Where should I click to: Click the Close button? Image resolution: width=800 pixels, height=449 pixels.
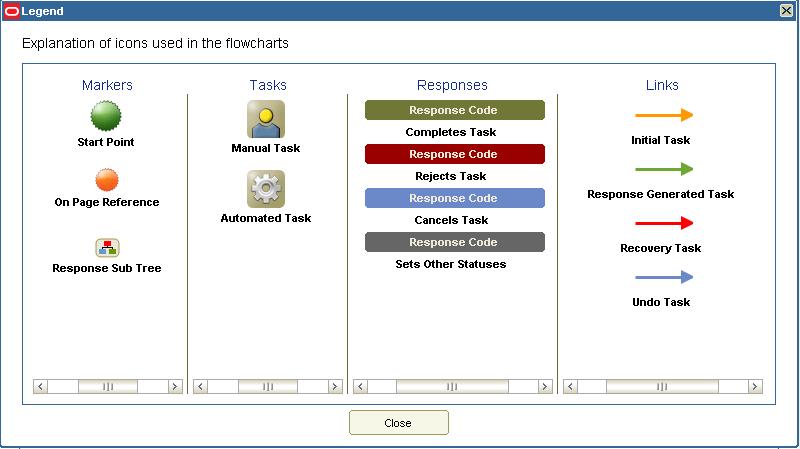[x=398, y=422]
